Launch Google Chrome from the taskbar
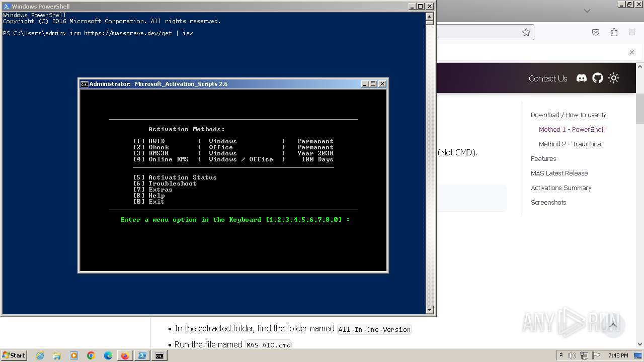 [91, 355]
